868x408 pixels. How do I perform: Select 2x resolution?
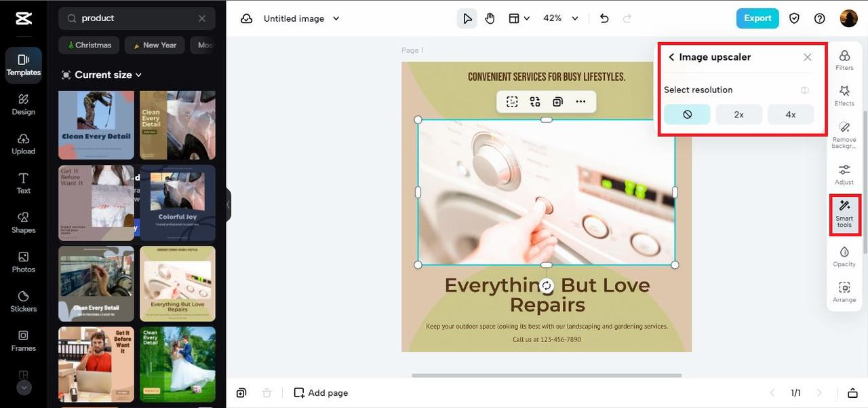click(739, 115)
